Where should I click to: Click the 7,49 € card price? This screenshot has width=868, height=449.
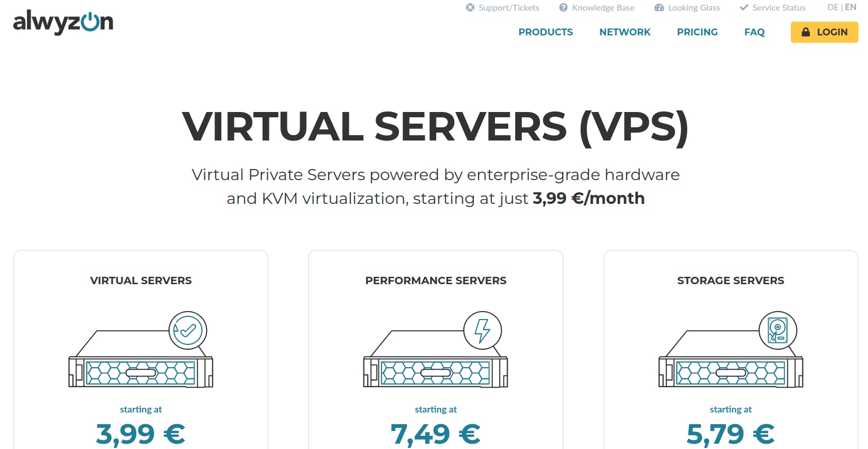436,434
